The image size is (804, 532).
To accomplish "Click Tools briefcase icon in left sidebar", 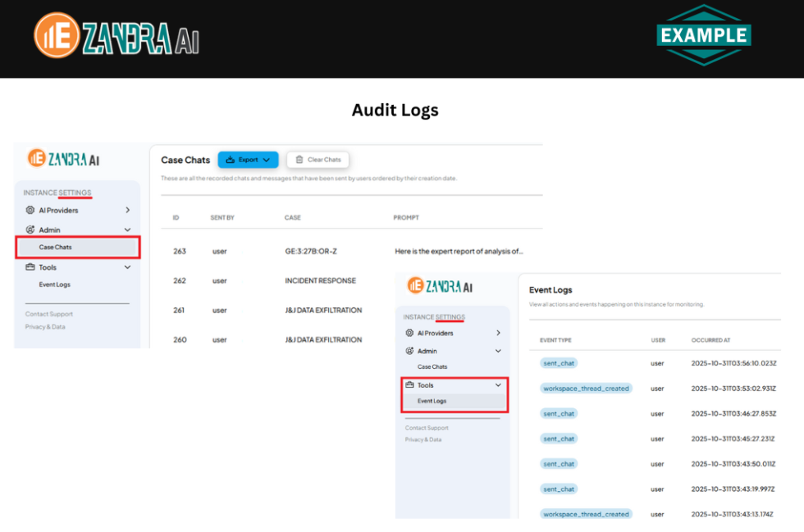I will 30,267.
